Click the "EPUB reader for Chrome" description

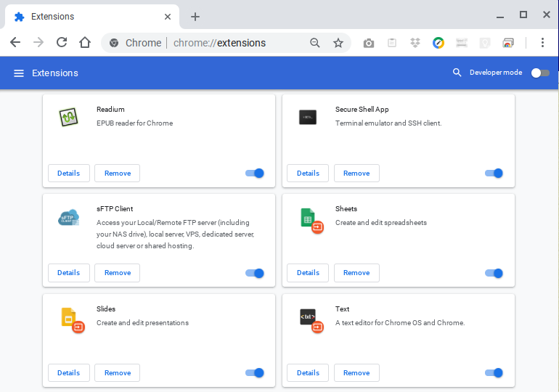[x=135, y=123]
